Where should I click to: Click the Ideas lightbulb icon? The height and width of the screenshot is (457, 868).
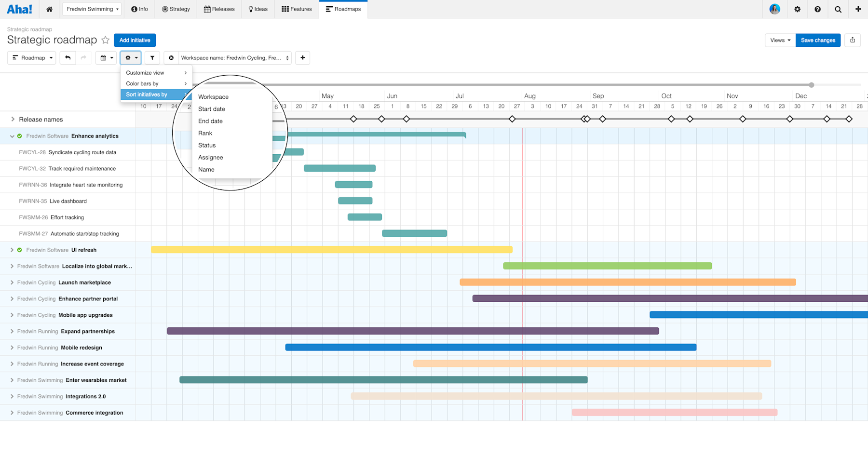point(250,9)
